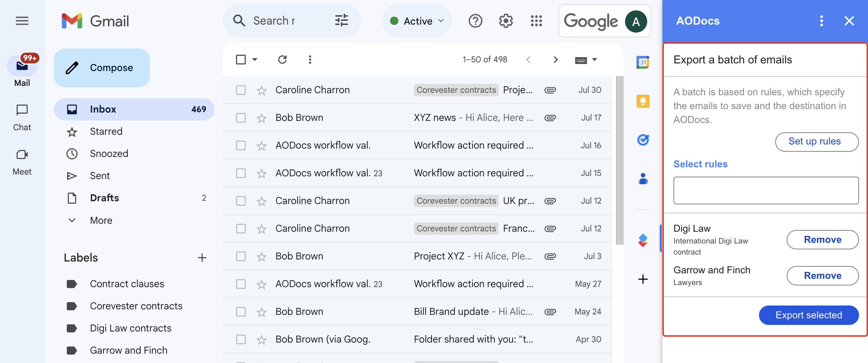Create a new label with plus icon

click(202, 258)
